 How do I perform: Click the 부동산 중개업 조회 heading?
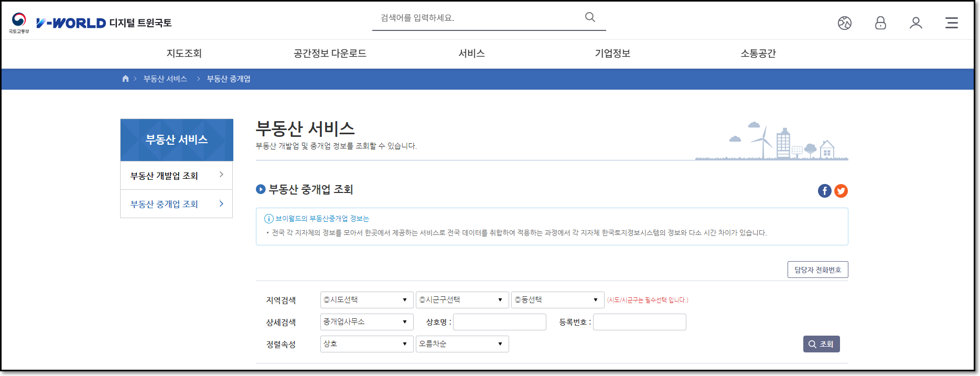pyautogui.click(x=310, y=189)
